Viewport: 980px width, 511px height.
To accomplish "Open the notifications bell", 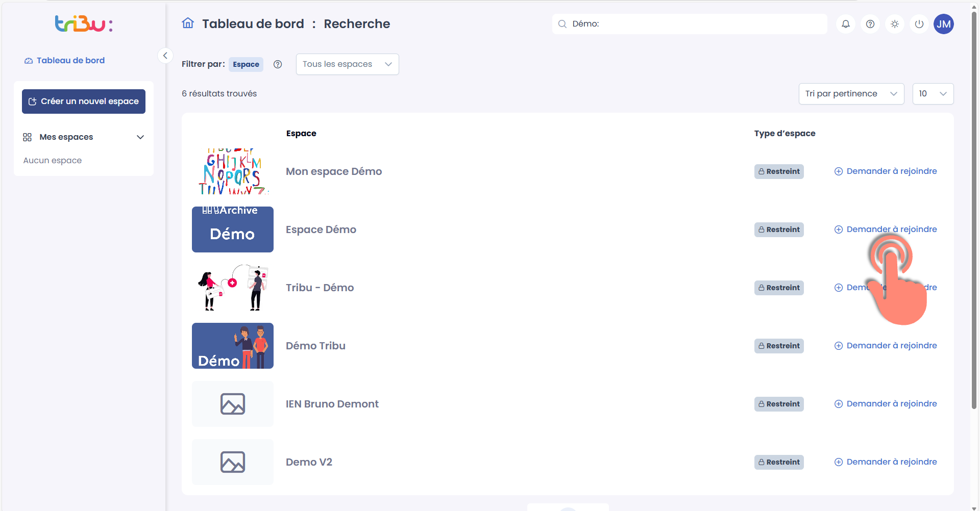I will (x=846, y=24).
